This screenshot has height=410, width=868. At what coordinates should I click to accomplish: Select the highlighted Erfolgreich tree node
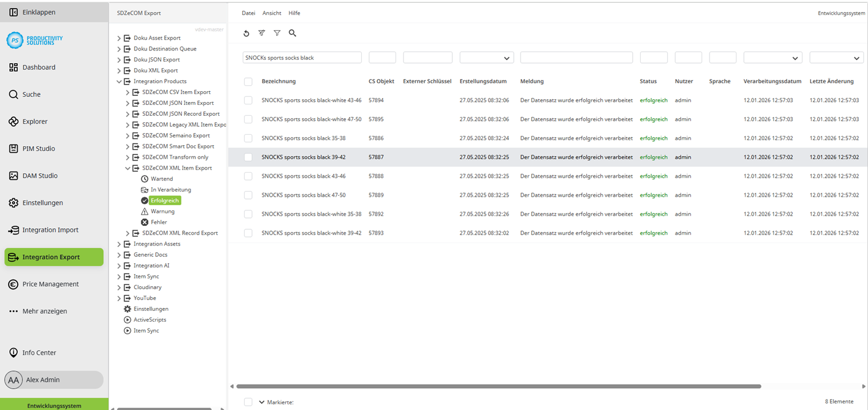[x=165, y=201]
